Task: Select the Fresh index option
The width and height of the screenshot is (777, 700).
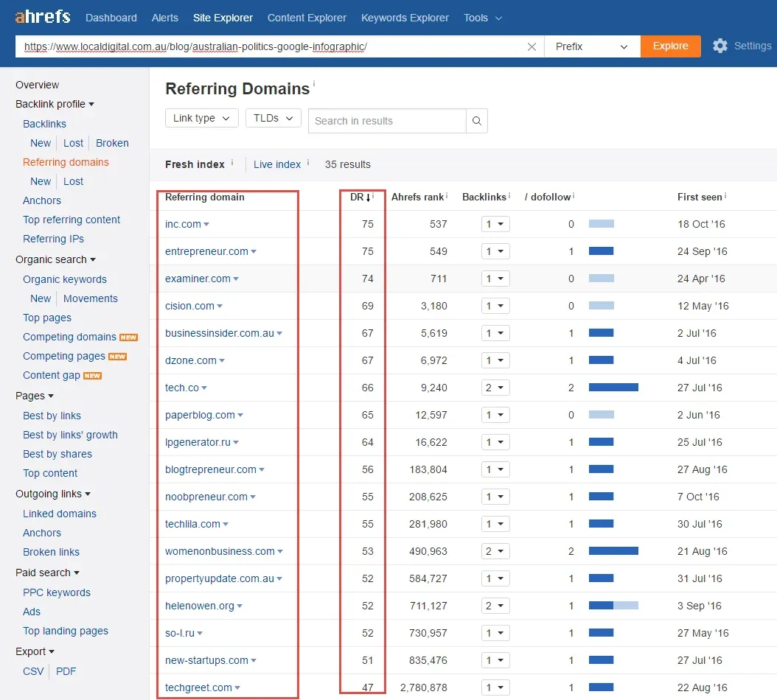Action: (x=195, y=164)
